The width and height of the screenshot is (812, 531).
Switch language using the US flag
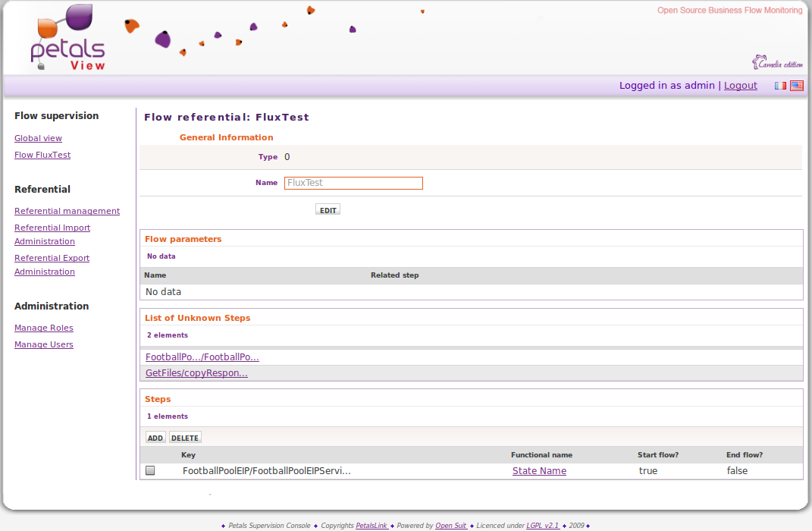[796, 86]
